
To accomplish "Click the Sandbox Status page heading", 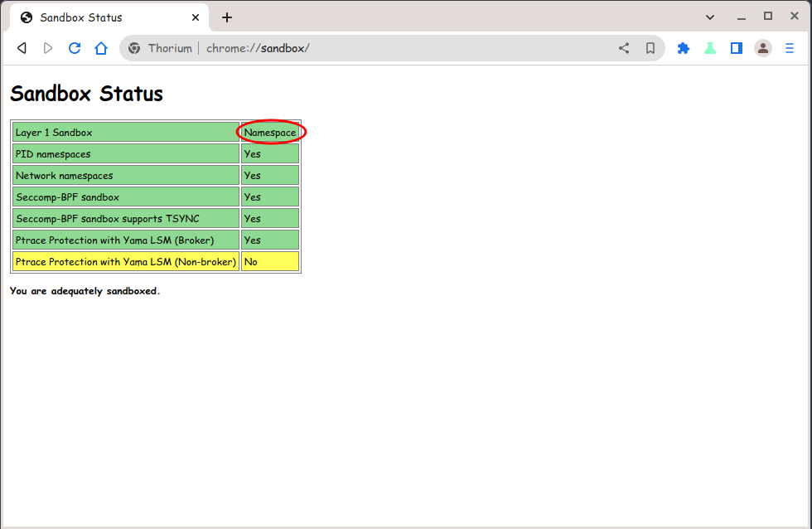I will pyautogui.click(x=86, y=94).
